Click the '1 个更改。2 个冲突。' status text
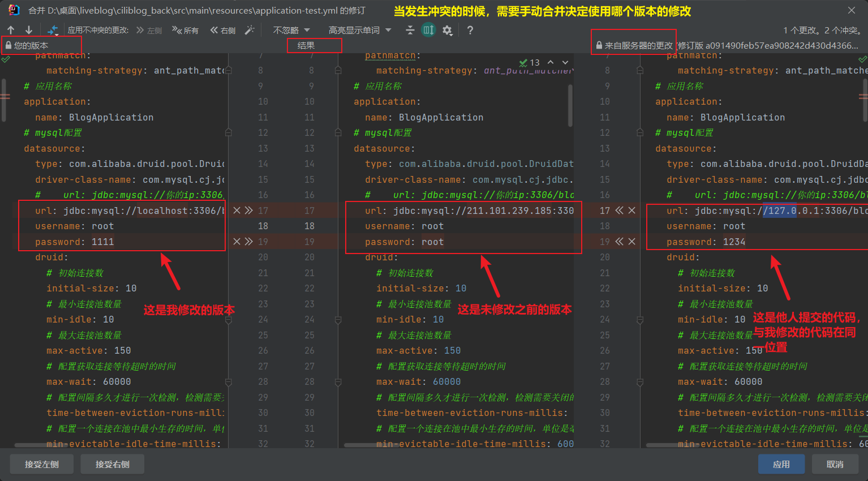The image size is (868, 481). 823,30
